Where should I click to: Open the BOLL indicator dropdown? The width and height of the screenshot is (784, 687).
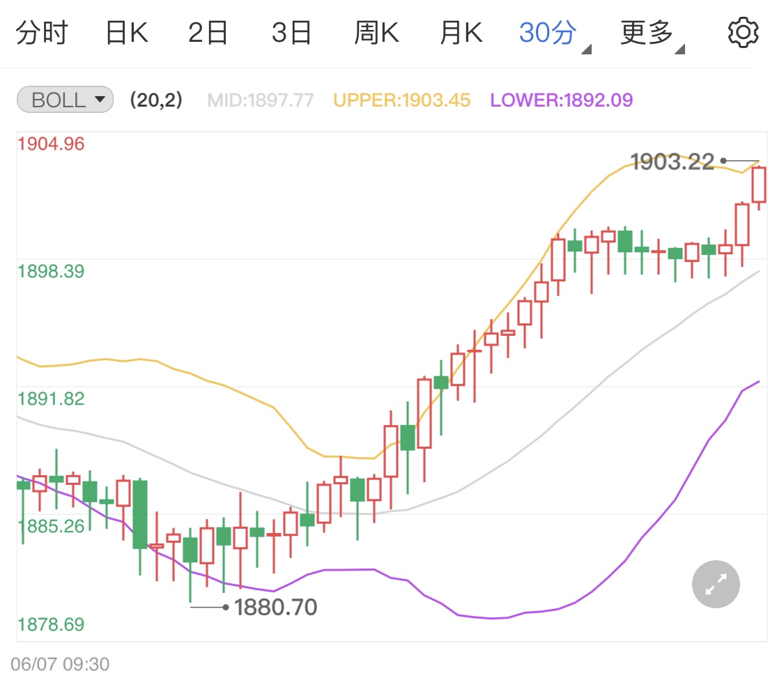[x=65, y=100]
